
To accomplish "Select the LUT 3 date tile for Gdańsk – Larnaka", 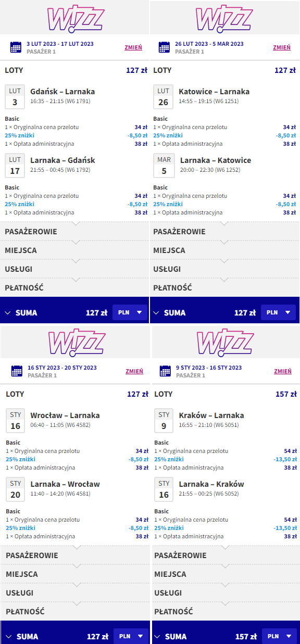I will pyautogui.click(x=15, y=95).
